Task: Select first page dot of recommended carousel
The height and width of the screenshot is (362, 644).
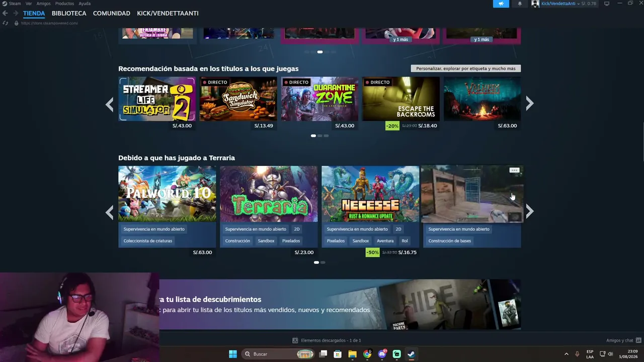Action: (313, 136)
